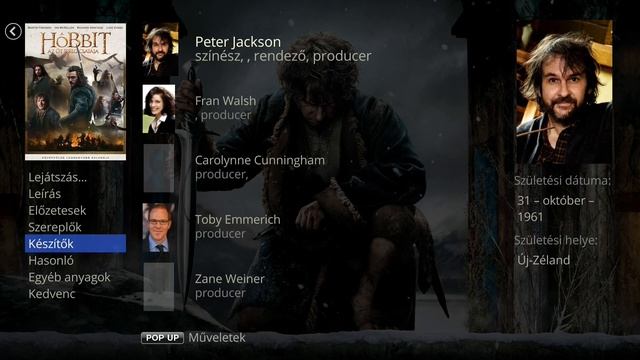
Task: Click Fran Walsh's portrait thumbnail
Action: tap(159, 109)
